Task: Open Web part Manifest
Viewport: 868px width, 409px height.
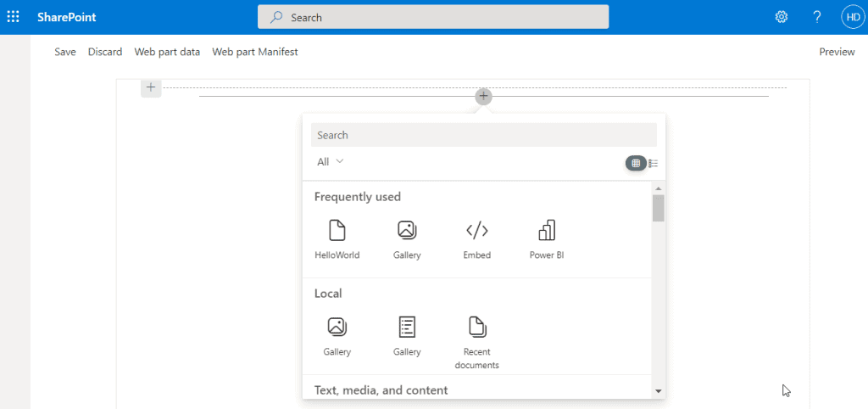Action: click(x=255, y=52)
